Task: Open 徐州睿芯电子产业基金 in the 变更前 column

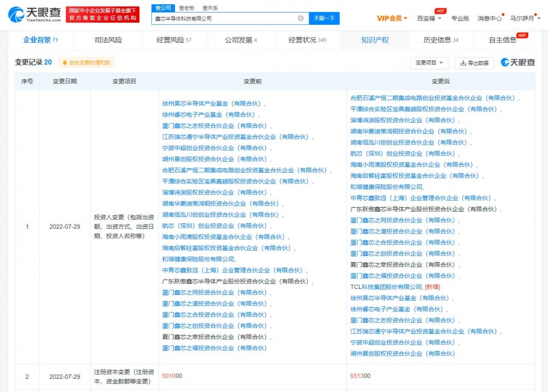Action: [x=209, y=115]
